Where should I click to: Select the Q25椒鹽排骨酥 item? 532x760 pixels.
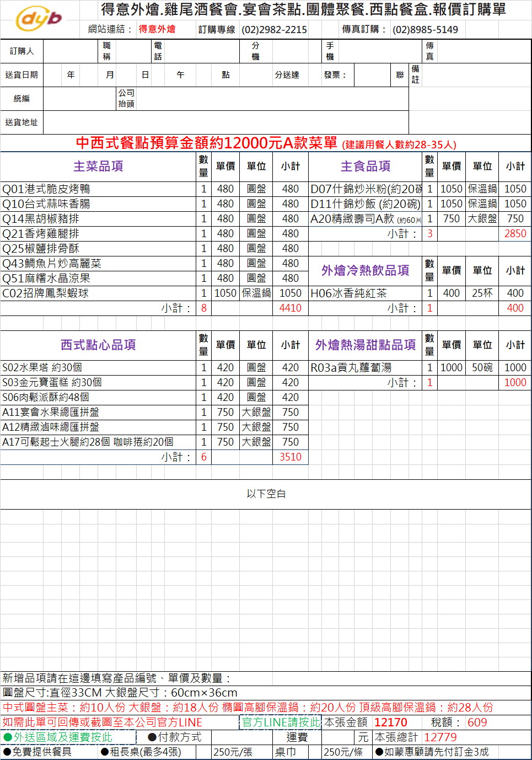99,249
